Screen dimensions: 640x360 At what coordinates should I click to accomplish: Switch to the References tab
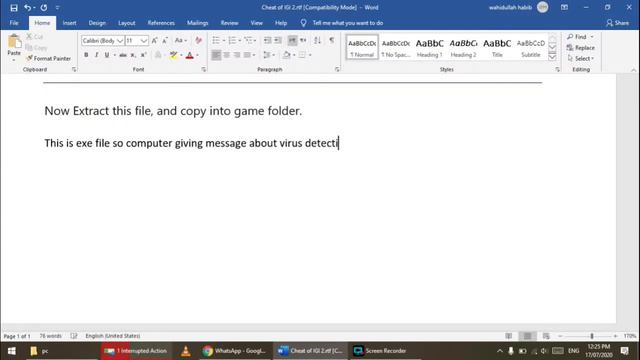(x=161, y=23)
